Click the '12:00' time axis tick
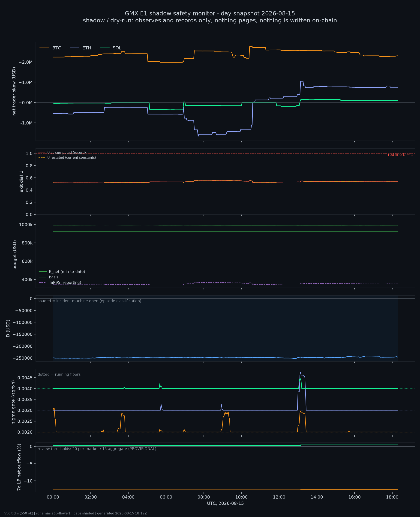Image resolution: width=420 pixels, height=517 pixels. pos(279,497)
